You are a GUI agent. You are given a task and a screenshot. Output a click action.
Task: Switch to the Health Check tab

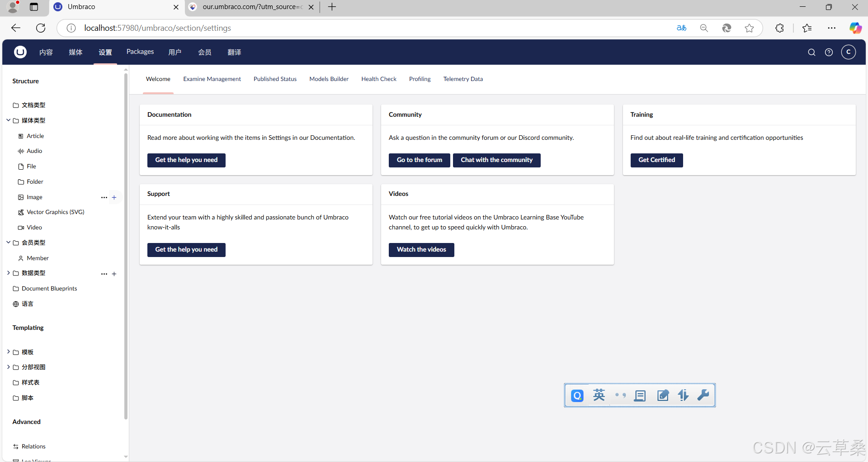379,79
